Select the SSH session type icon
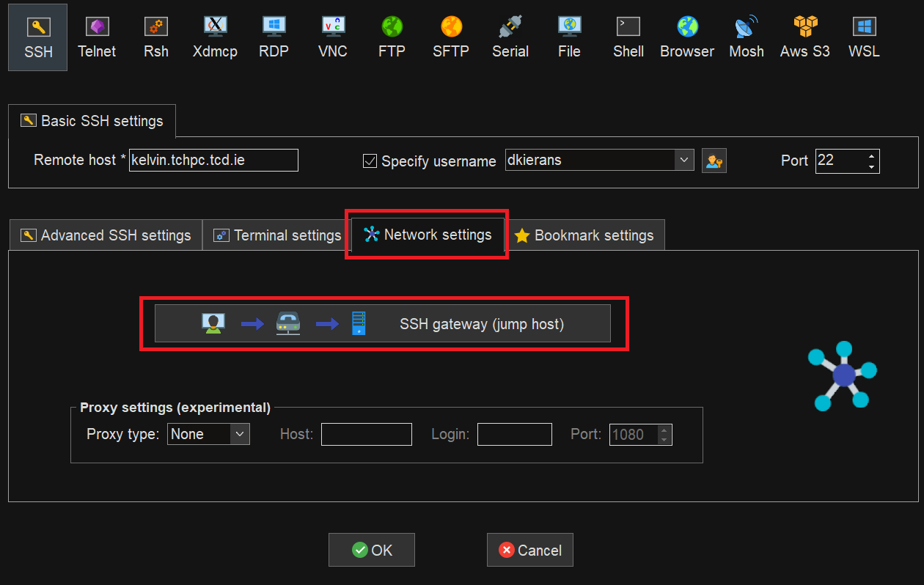Image resolution: width=924 pixels, height=585 pixels. [x=37, y=37]
